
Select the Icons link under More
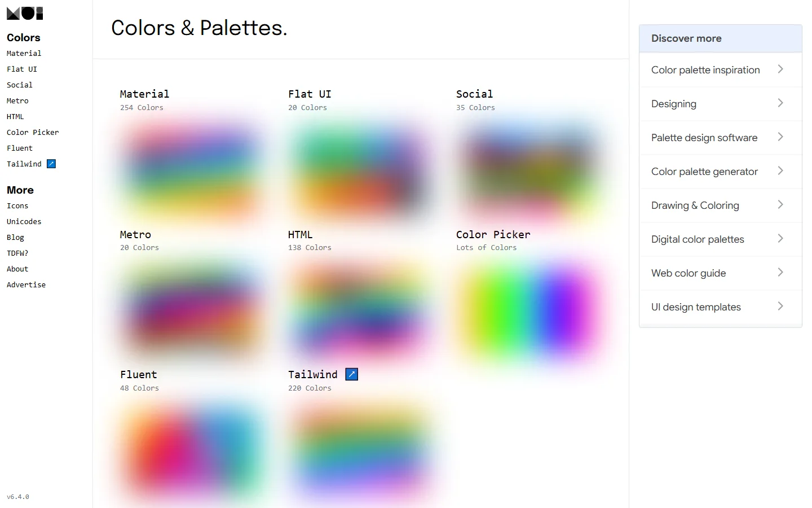17,205
